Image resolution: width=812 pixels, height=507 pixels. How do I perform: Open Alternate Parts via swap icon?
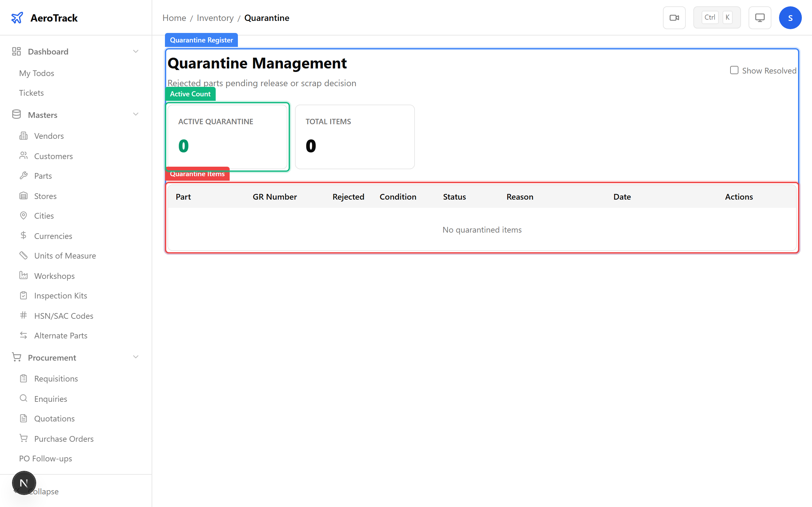click(x=23, y=335)
